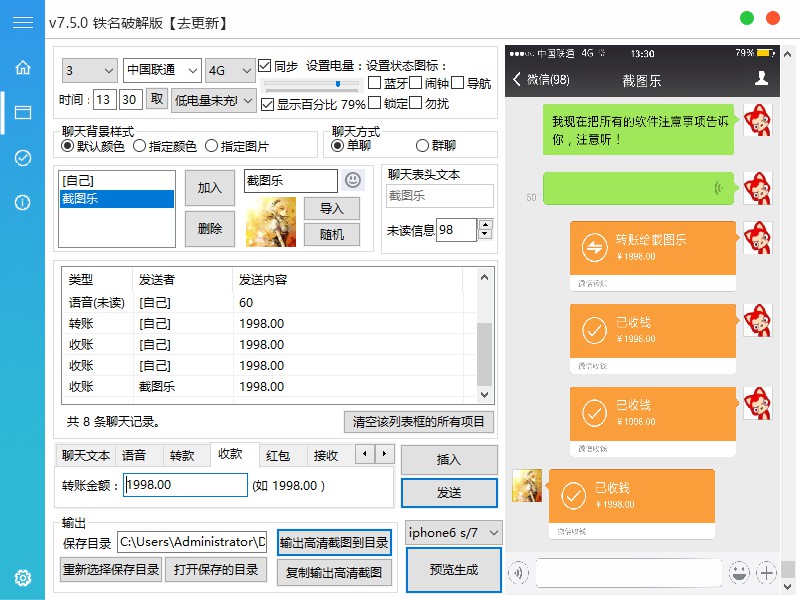Image resolution: width=800 pixels, height=600 pixels.
Task: Select 指定图片 background radio
Action: [211, 146]
